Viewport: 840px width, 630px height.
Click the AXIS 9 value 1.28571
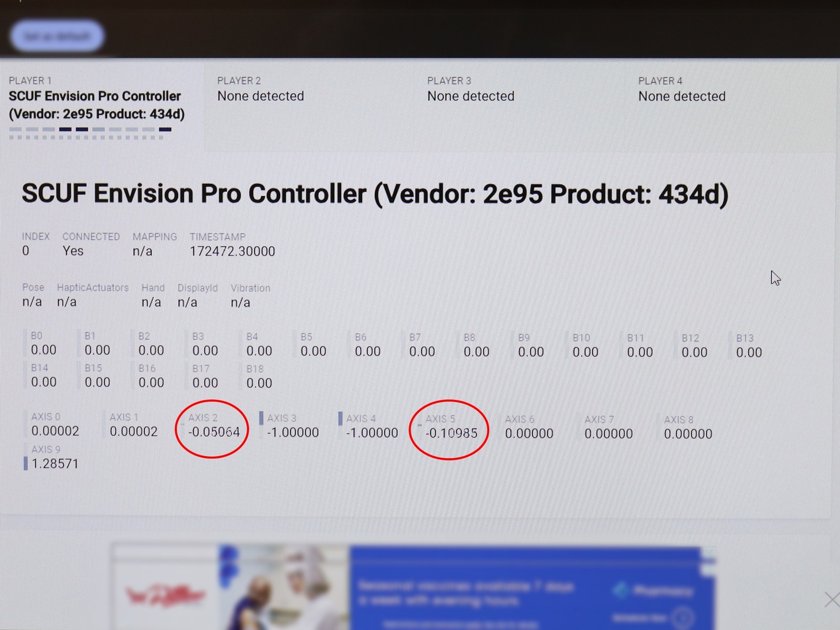coord(55,464)
